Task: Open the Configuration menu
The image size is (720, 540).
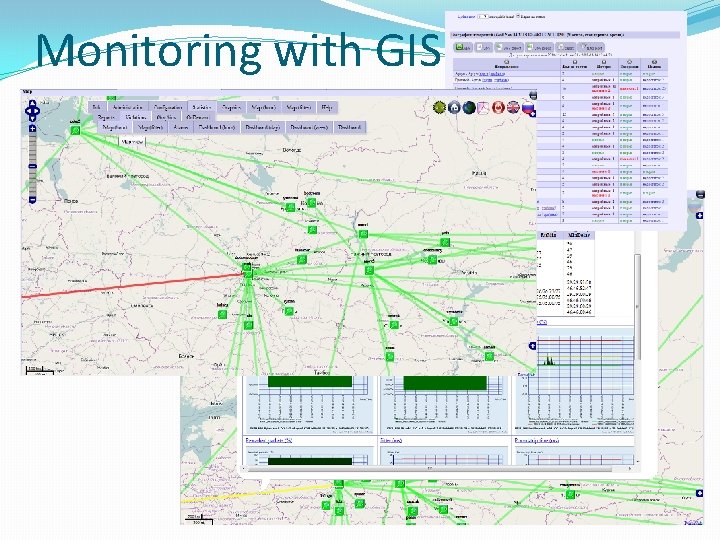Action: 168,107
